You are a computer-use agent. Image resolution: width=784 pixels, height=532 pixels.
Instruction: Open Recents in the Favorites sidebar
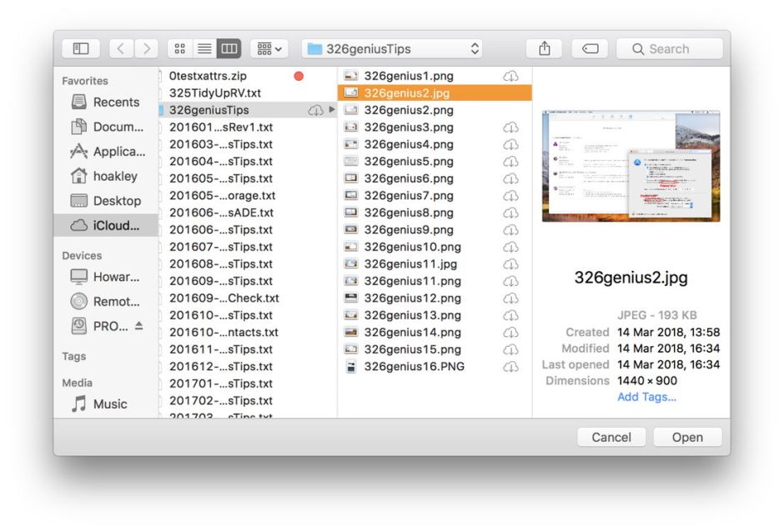(x=115, y=102)
